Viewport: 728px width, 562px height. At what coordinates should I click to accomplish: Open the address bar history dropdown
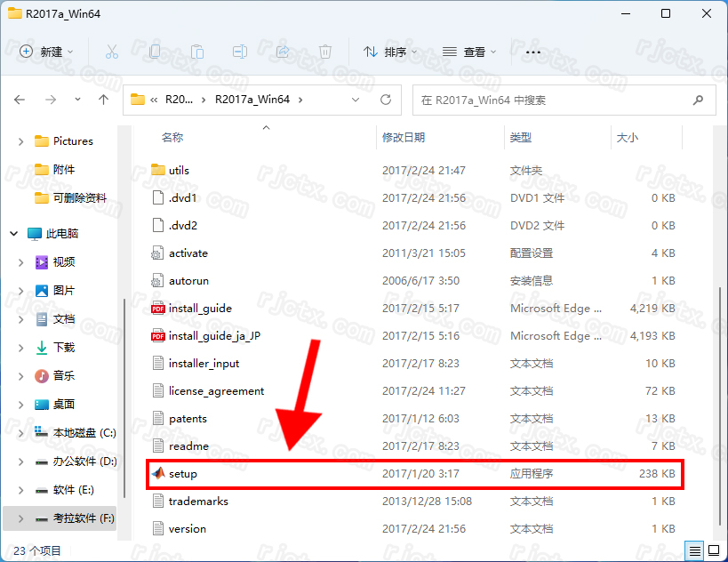356,100
